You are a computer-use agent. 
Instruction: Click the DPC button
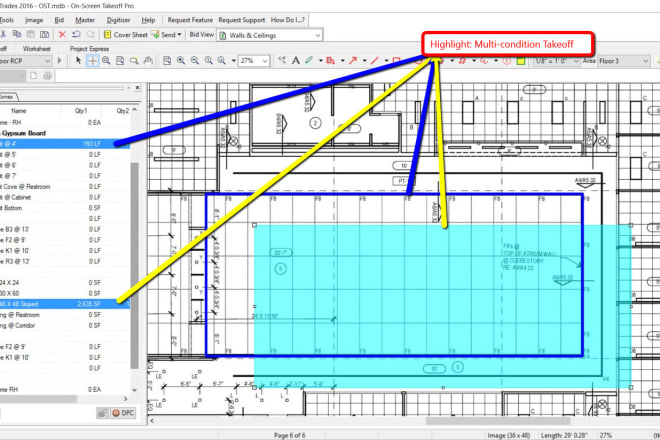pyautogui.click(x=123, y=413)
